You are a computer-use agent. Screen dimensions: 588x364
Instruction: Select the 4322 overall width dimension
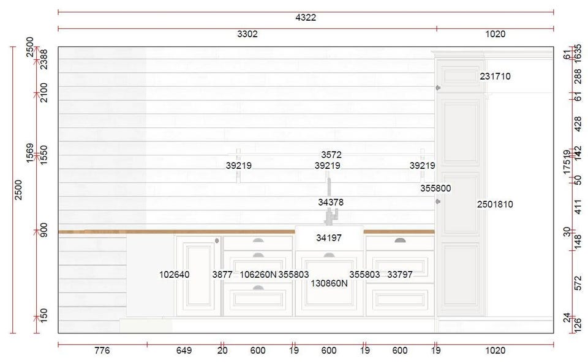pyautogui.click(x=306, y=17)
